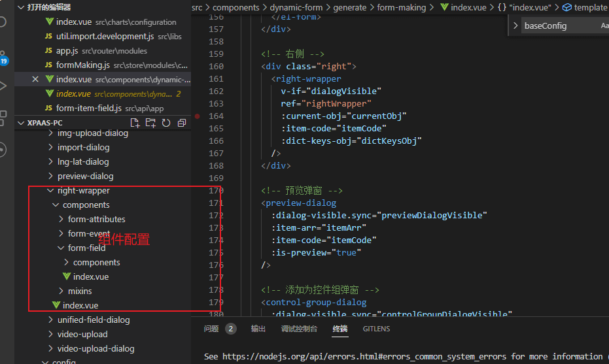This screenshot has width=609, height=364.
Task: Click preview-dialog tag on line 171
Action: pyautogui.click(x=301, y=203)
